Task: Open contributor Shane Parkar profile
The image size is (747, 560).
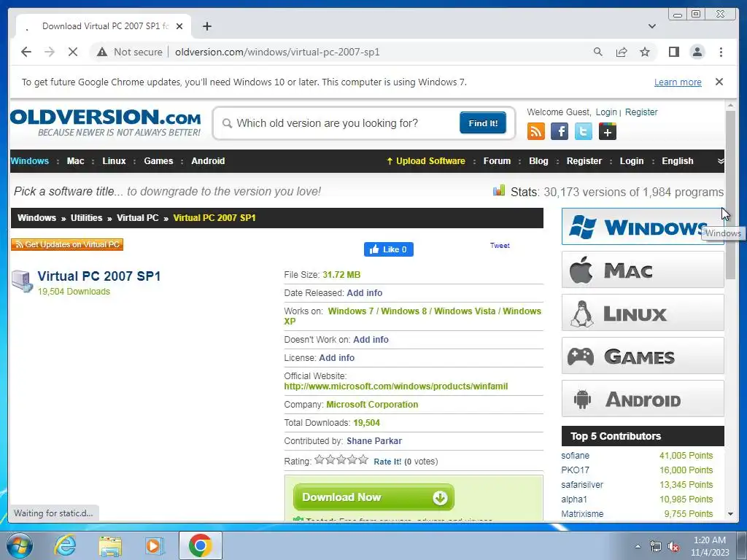Action: (x=374, y=441)
